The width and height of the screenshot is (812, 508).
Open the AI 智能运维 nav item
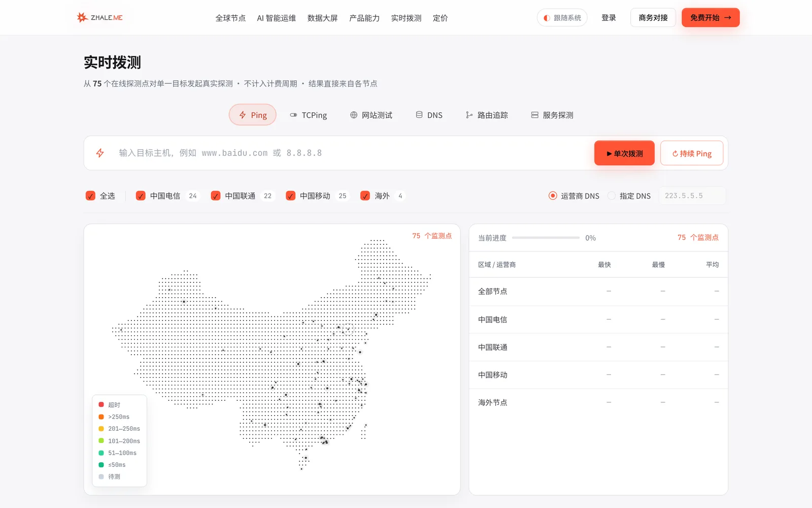click(x=277, y=18)
